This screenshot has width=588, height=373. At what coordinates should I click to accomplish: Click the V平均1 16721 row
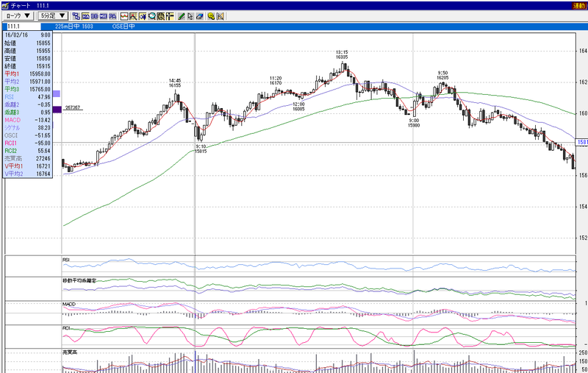click(x=27, y=166)
